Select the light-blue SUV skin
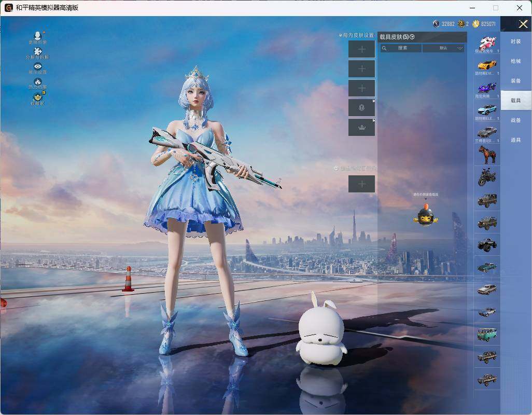Screen dimensions: 532x415 [x=487, y=110]
